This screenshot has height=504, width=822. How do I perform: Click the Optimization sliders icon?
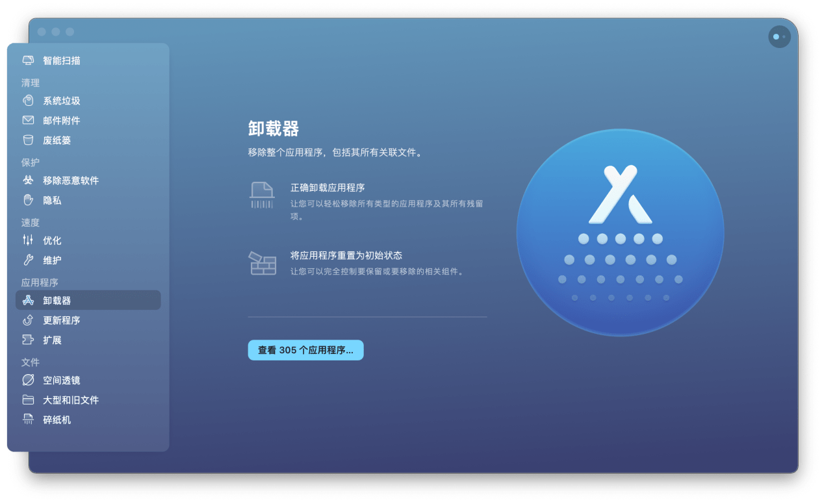pos(28,240)
